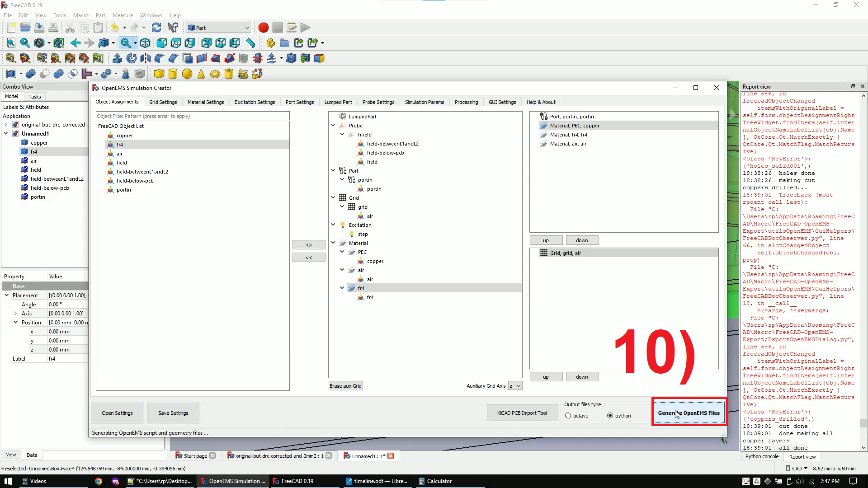
Task: Click the >> assign button
Action: 309,245
